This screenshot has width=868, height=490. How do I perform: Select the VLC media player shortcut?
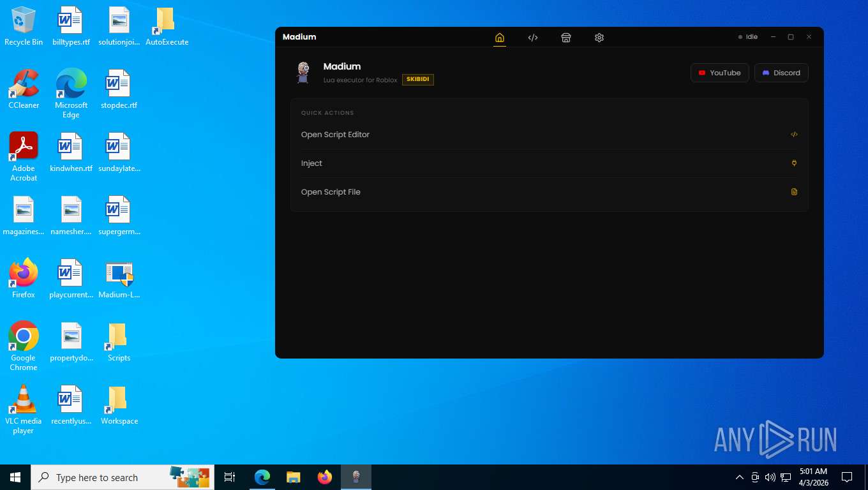24,410
